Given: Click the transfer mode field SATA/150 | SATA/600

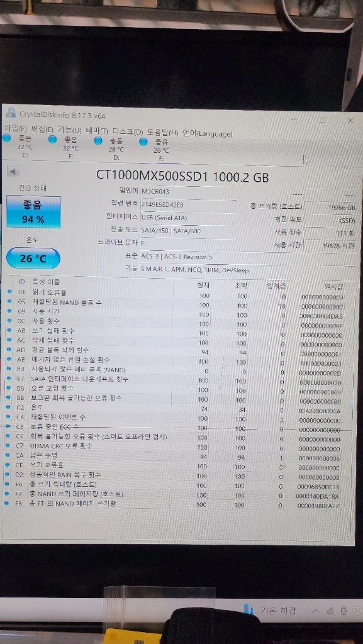Looking at the screenshot, I should [188, 231].
